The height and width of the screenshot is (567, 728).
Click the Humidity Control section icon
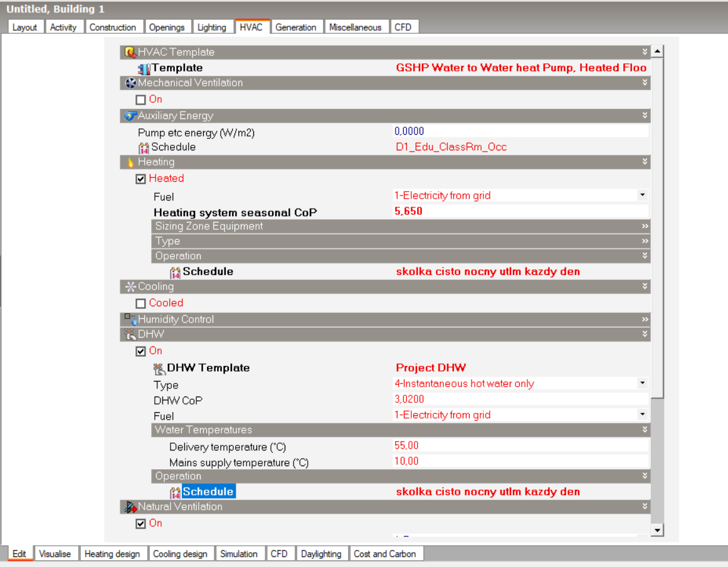point(130,320)
